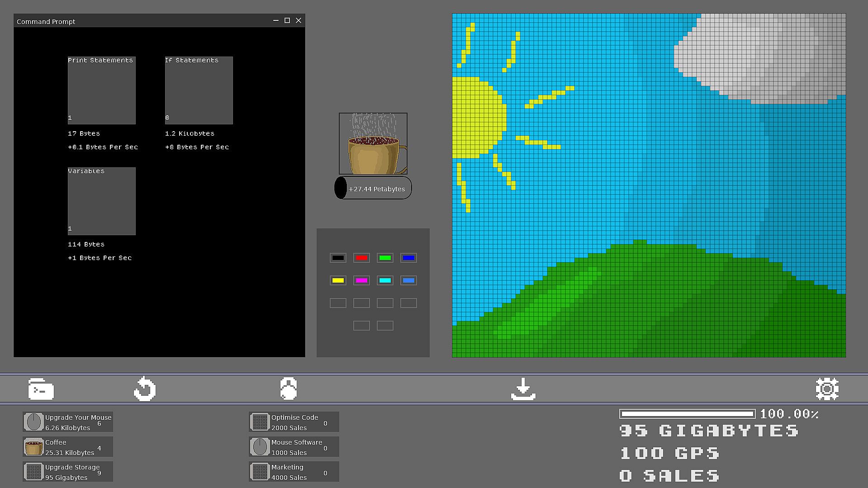The width and height of the screenshot is (868, 488).
Task: Select the black color swatch
Action: coord(338,258)
